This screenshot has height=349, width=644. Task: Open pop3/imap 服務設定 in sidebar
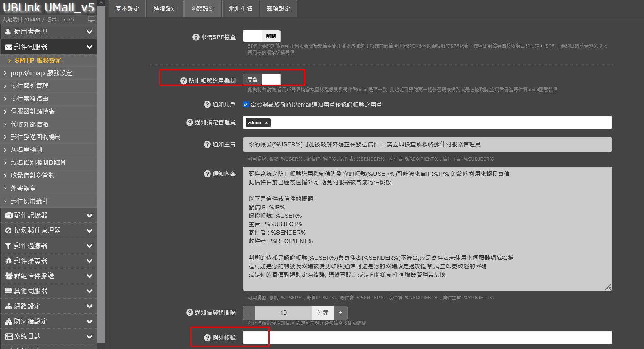coord(41,73)
